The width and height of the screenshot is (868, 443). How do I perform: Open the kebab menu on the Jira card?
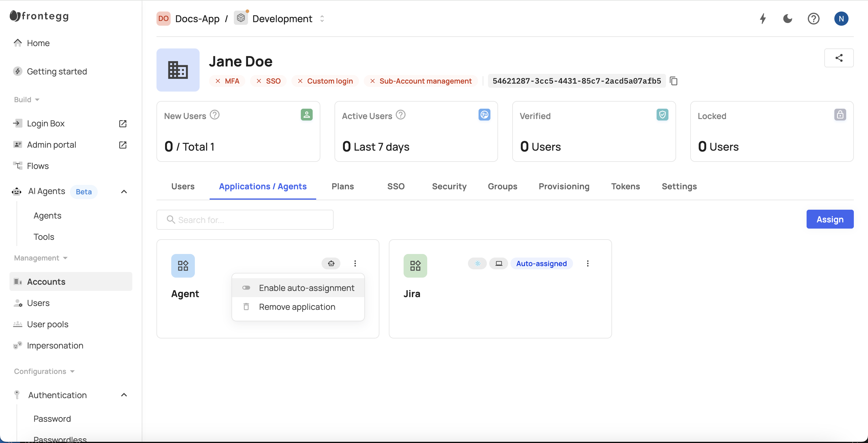point(588,263)
